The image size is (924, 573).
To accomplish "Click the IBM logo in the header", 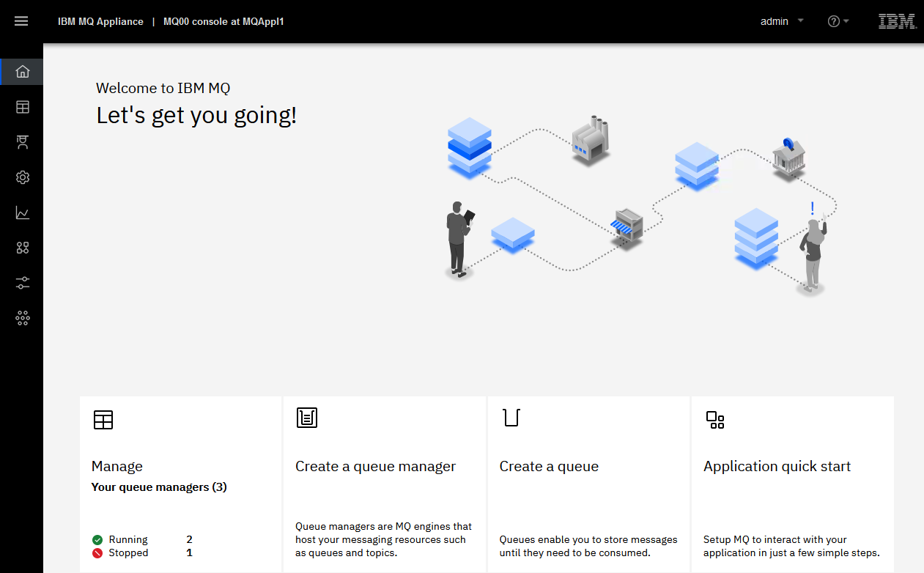I will pyautogui.click(x=898, y=21).
